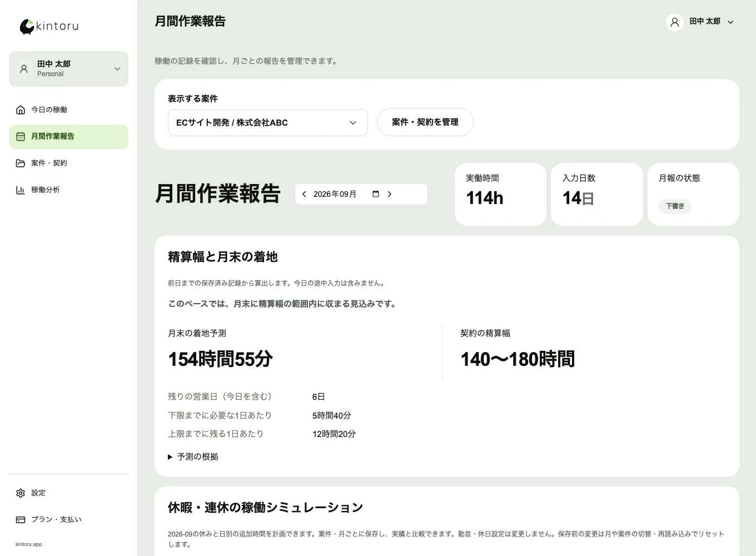This screenshot has height=556, width=756.
Task: Click the 精算幅と月末の着地 heading
Action: click(223, 257)
